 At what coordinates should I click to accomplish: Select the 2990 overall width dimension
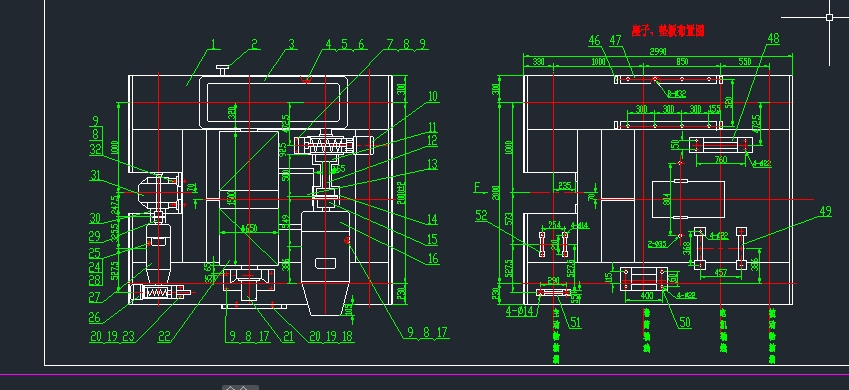click(x=658, y=52)
